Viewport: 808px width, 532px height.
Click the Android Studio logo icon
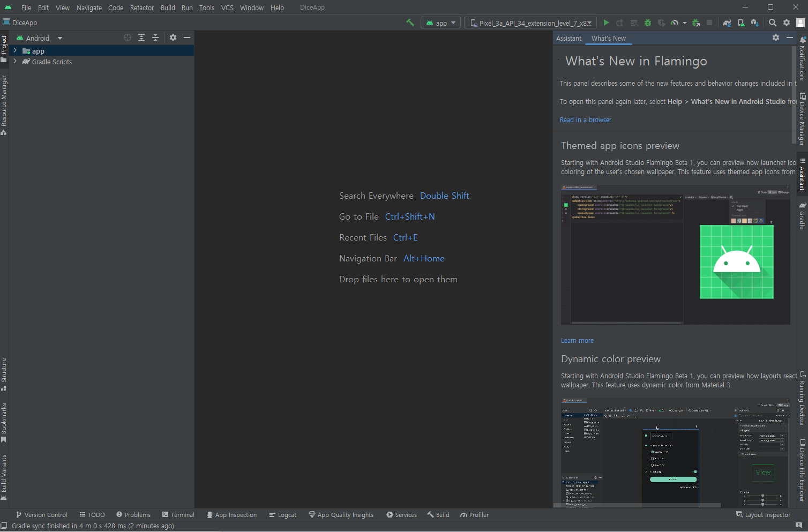8,8
